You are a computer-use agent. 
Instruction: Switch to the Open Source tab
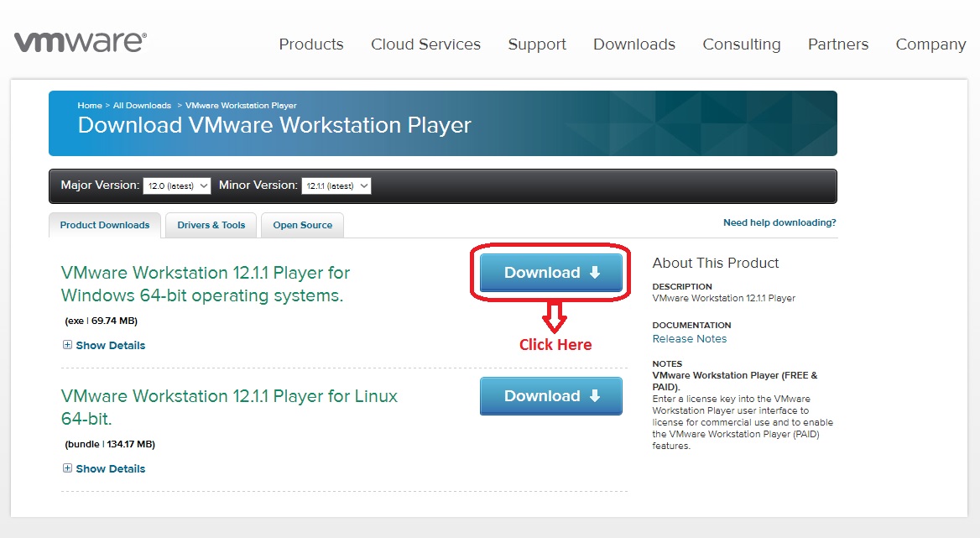coord(303,225)
